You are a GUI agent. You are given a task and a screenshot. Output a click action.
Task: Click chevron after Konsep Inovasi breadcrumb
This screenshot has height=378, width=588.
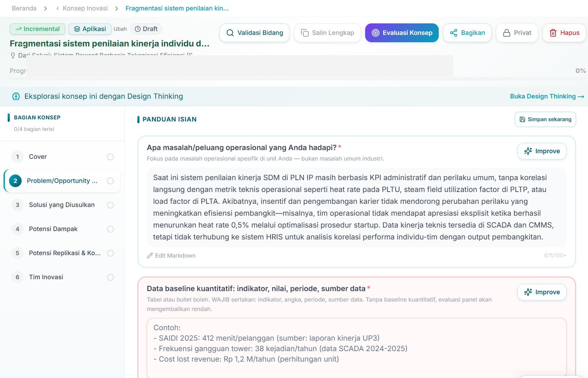[x=116, y=8]
